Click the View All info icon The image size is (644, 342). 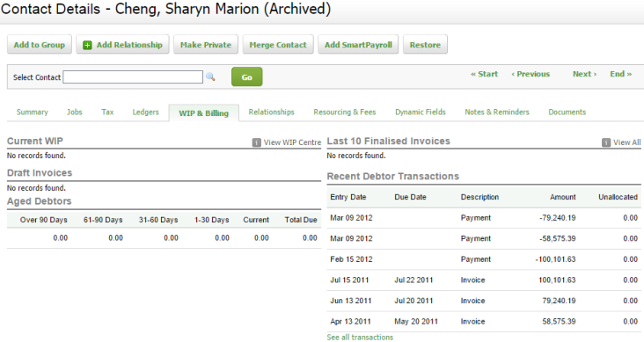tap(606, 142)
